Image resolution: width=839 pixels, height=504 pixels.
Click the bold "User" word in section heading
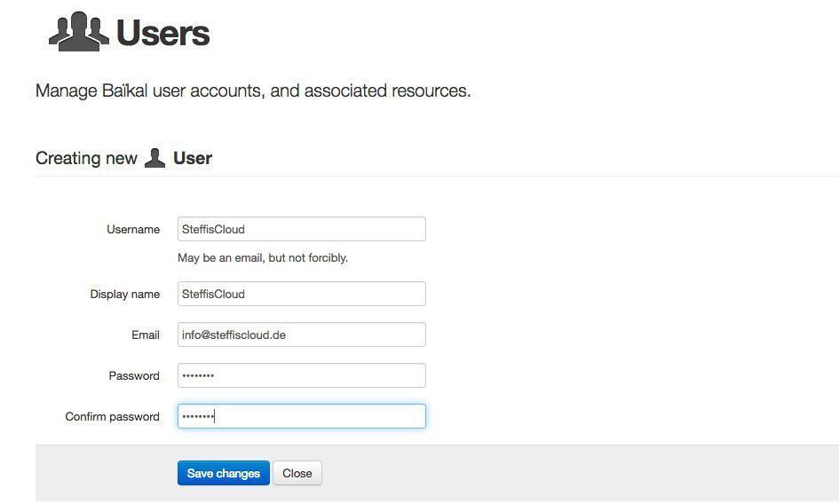193,158
